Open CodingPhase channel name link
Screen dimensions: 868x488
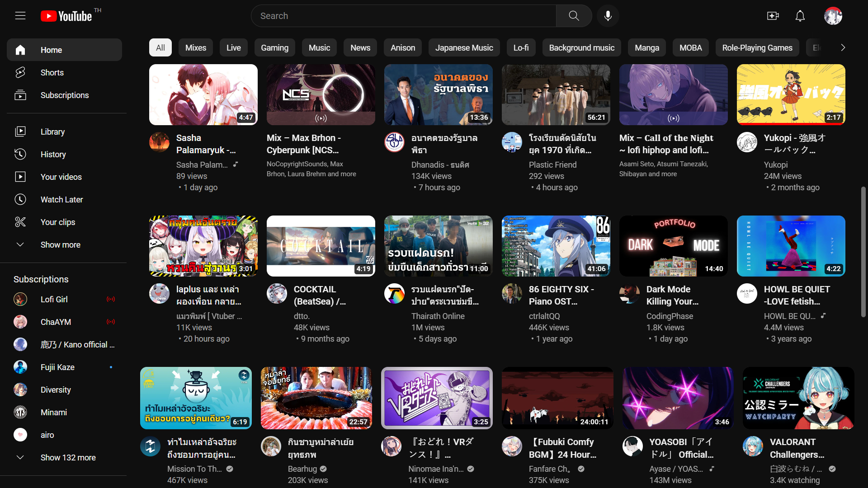point(669,316)
